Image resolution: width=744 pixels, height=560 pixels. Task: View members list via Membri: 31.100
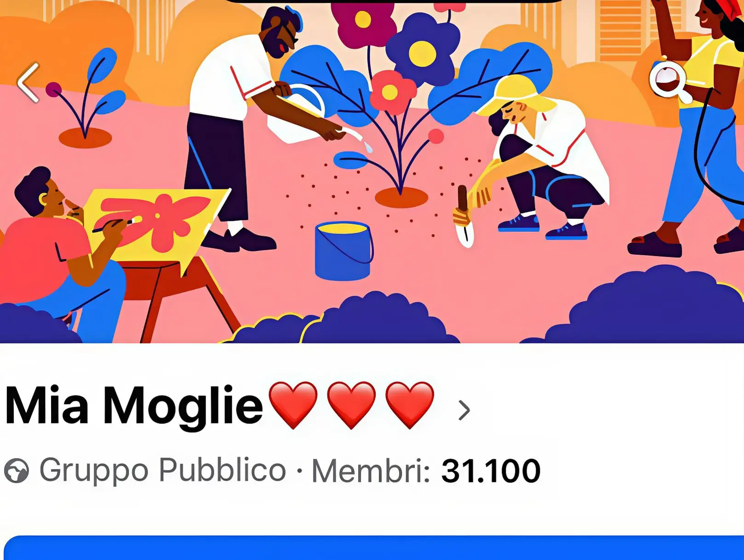pos(426,471)
